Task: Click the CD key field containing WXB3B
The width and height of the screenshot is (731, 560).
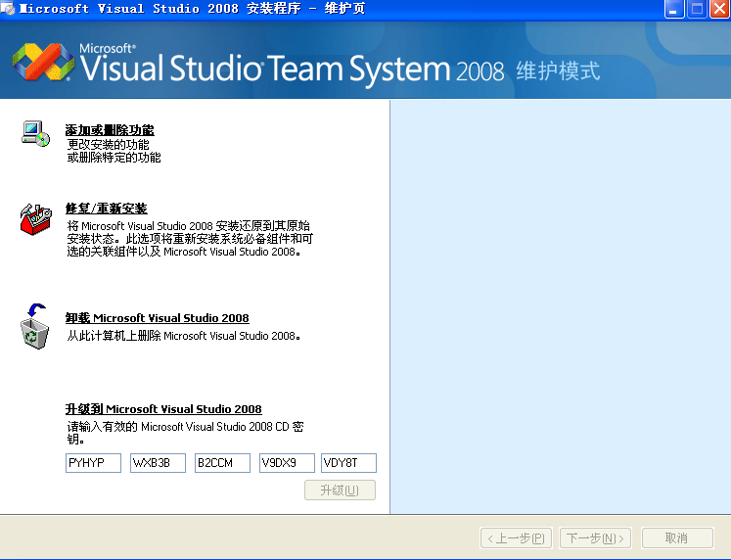Action: point(159,463)
